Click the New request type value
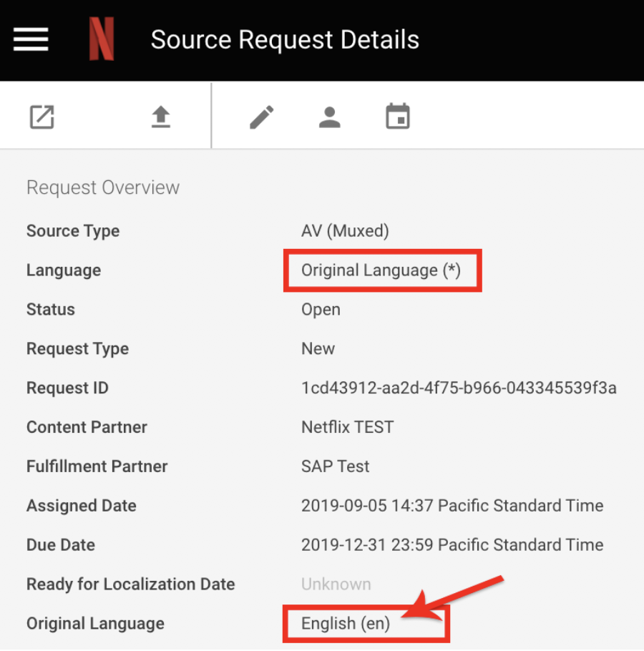This screenshot has height=651, width=644. [318, 349]
